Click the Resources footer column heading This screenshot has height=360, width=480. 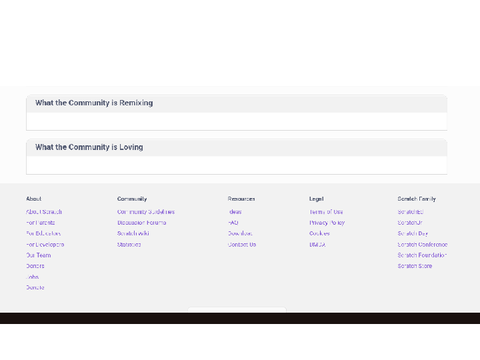click(241, 199)
